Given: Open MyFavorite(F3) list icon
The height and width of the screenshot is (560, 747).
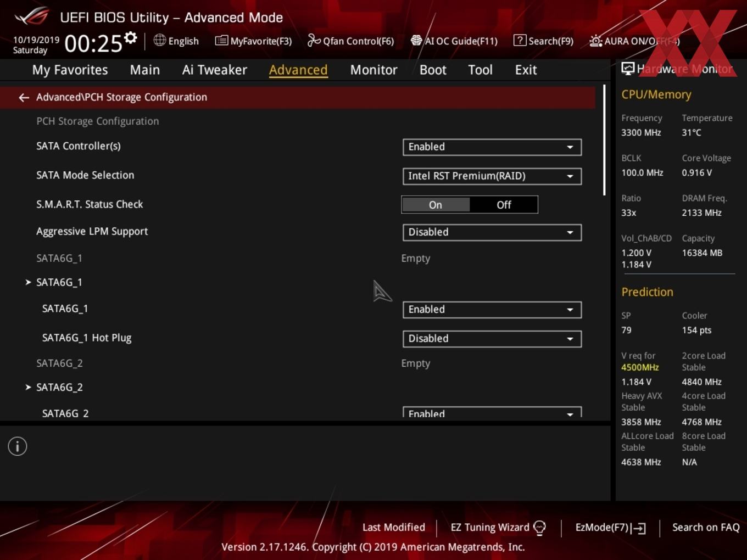Looking at the screenshot, I should click(x=221, y=40).
